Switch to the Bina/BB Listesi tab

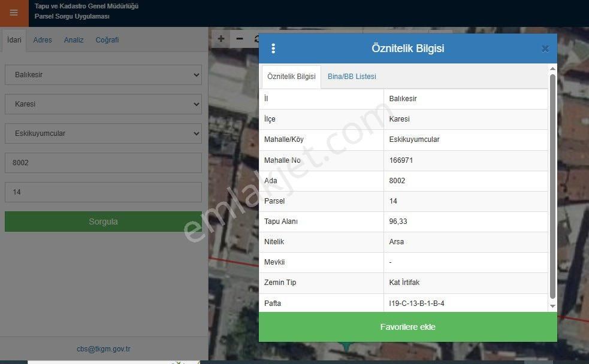coord(351,77)
